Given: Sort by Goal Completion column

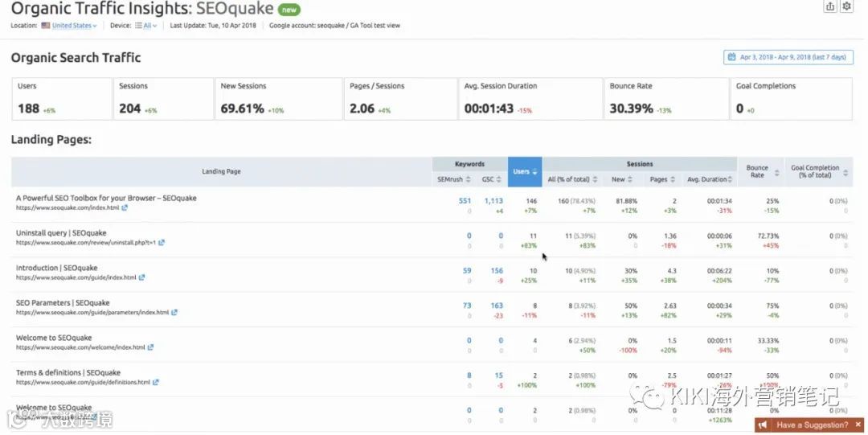Looking at the screenshot, I should click(819, 171).
